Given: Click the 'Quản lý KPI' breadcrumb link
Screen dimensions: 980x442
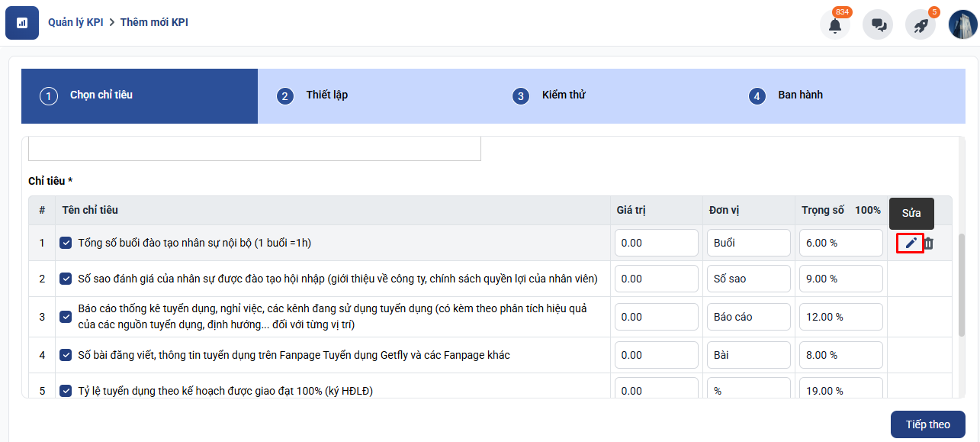Looking at the screenshot, I should (x=76, y=22).
